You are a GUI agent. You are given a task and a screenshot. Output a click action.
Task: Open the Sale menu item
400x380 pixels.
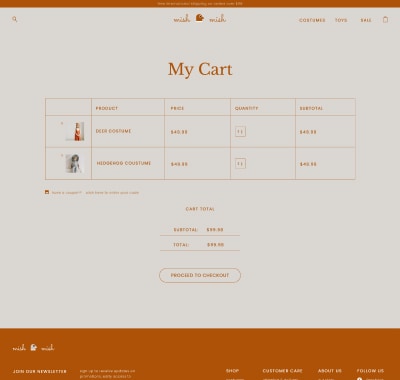(366, 20)
